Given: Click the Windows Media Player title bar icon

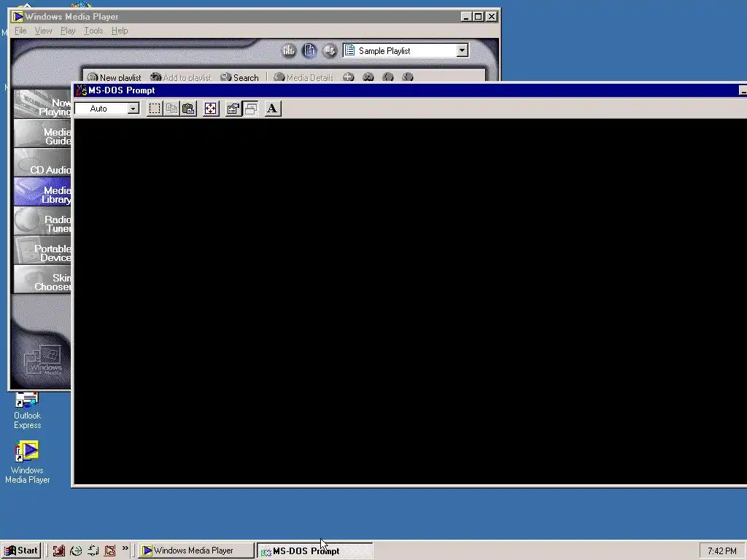Looking at the screenshot, I should (18, 17).
